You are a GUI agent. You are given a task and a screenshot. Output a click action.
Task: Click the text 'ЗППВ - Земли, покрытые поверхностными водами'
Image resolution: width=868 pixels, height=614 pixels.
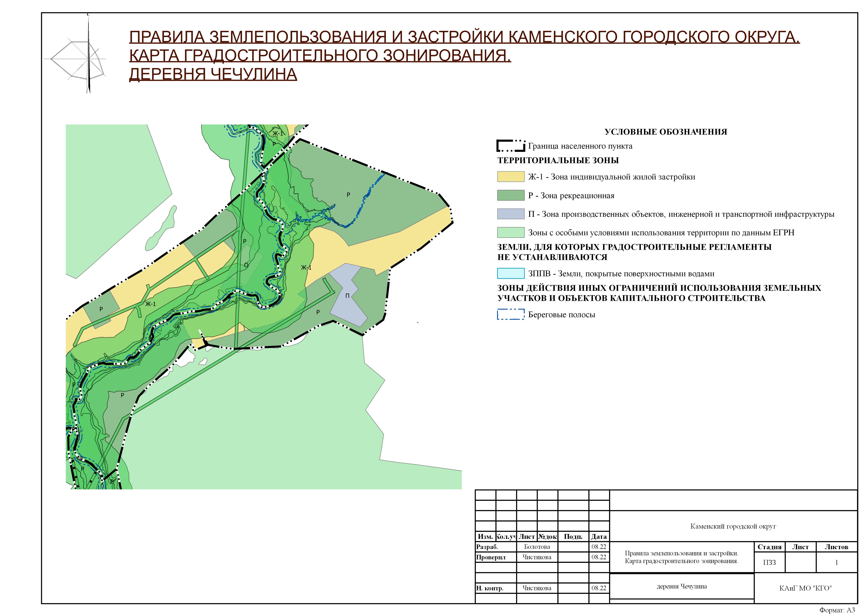click(x=621, y=274)
